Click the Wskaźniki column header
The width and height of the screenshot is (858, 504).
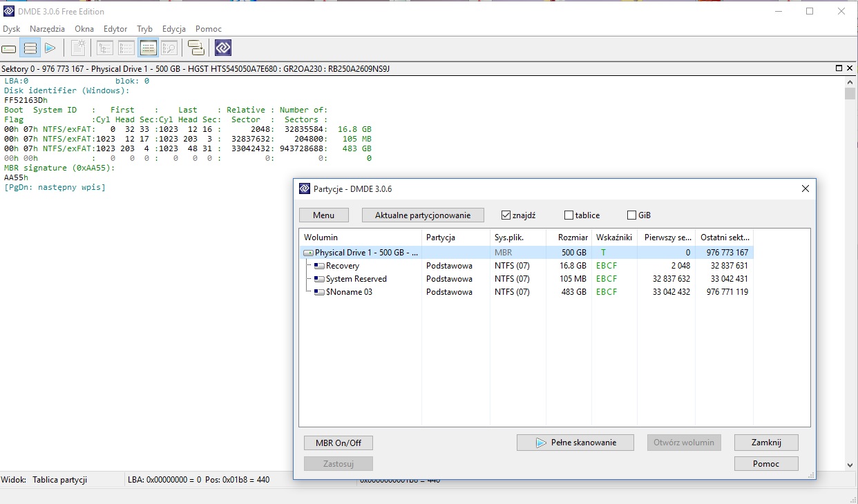click(x=614, y=237)
